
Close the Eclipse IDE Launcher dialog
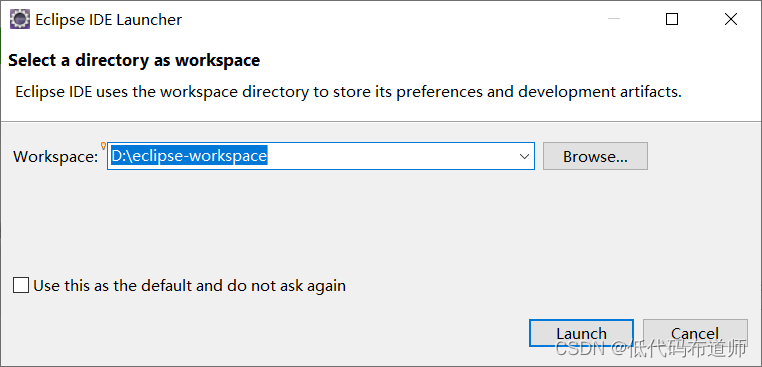point(730,19)
